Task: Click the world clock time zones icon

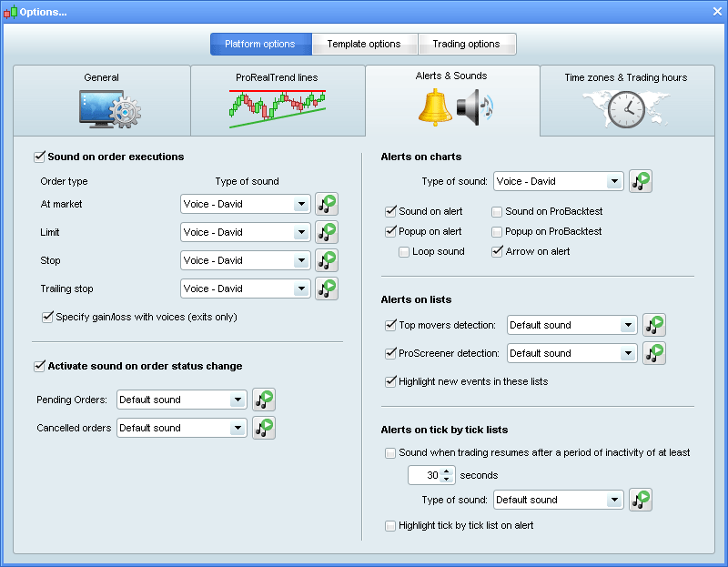Action: point(626,109)
